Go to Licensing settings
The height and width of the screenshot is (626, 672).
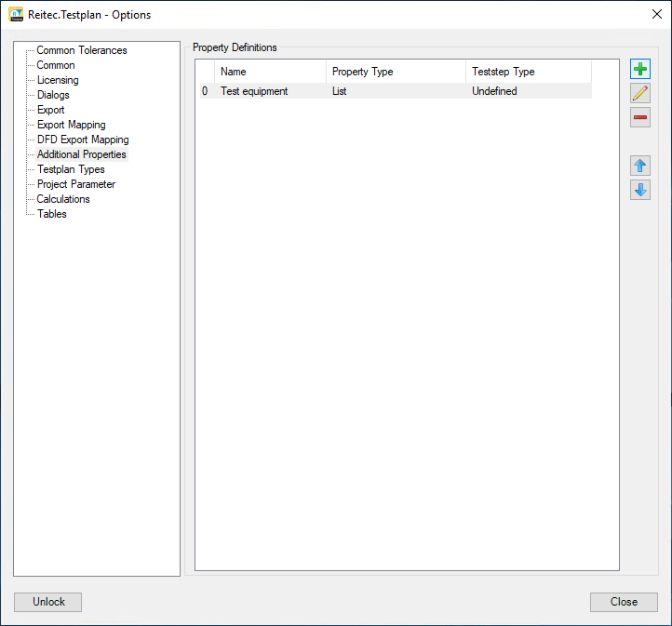58,80
